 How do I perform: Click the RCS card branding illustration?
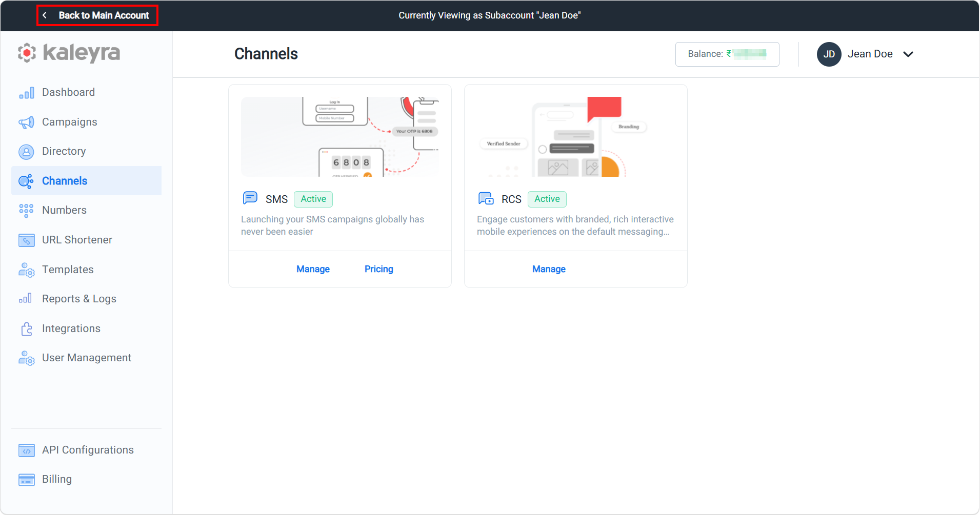(x=576, y=137)
